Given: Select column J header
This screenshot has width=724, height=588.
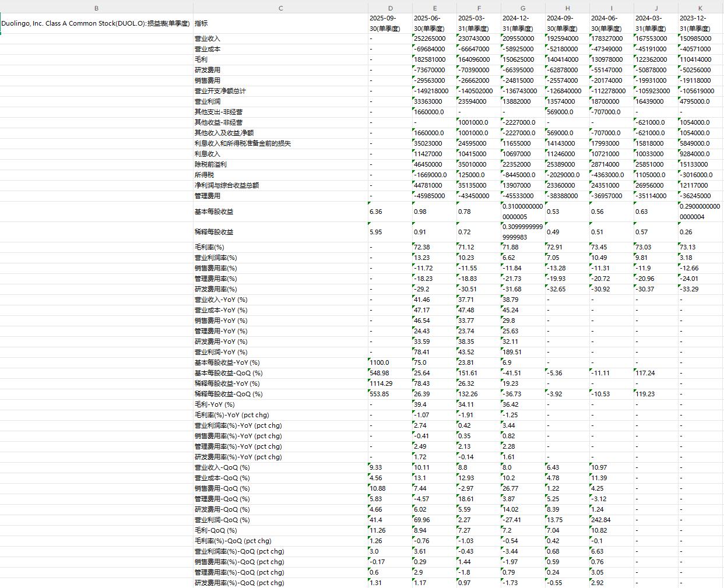Looking at the screenshot, I should (656, 8).
